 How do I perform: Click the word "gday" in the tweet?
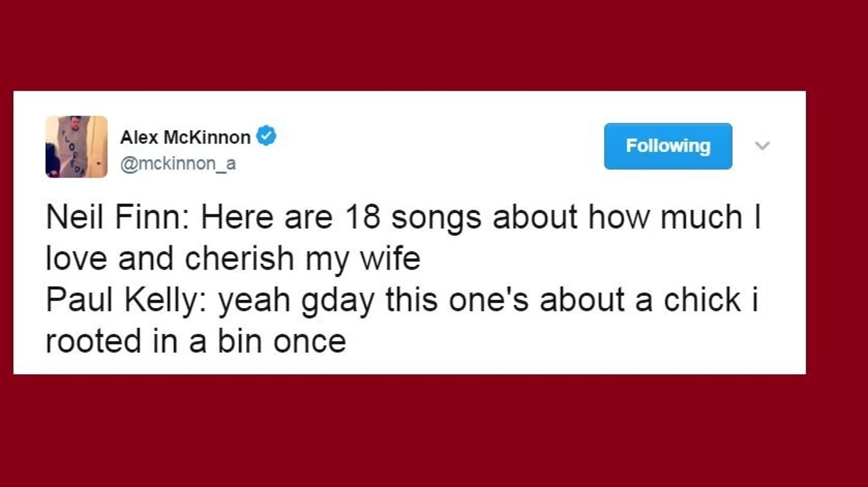(337, 301)
